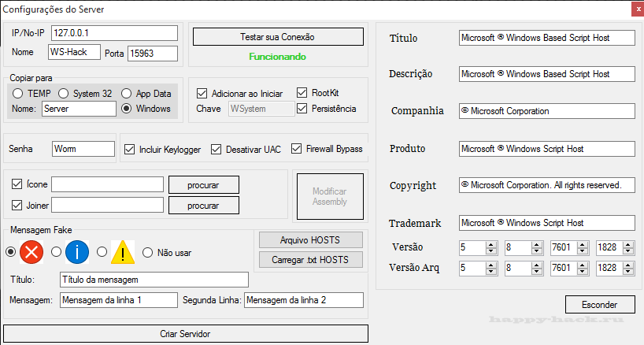Click the blue information icon

pos(77,252)
